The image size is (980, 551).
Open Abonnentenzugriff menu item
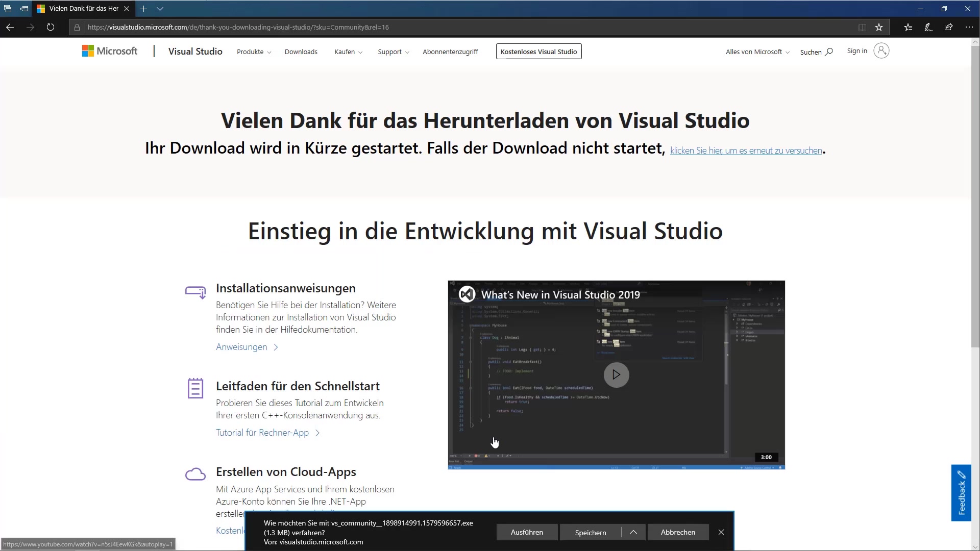click(450, 52)
